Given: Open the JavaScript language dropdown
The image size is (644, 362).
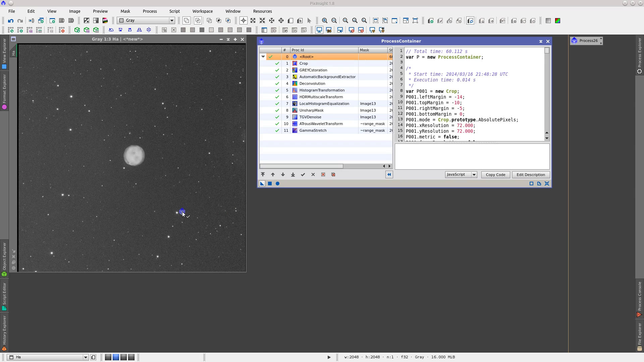Looking at the screenshot, I should (473, 174).
